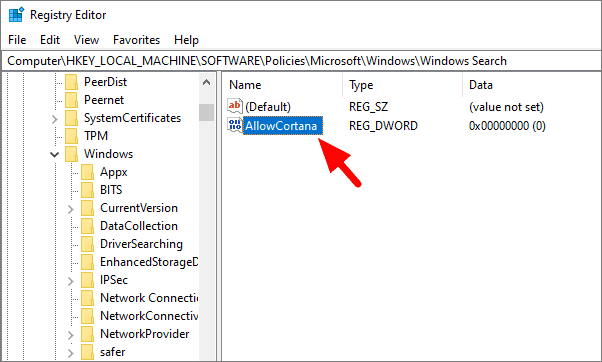Viewport: 602px width, 362px height.
Task: Open the Edit menu
Action: point(50,40)
